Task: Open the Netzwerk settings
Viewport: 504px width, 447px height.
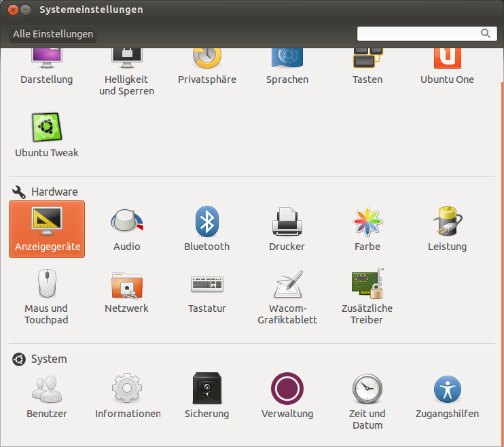Action: 127,291
